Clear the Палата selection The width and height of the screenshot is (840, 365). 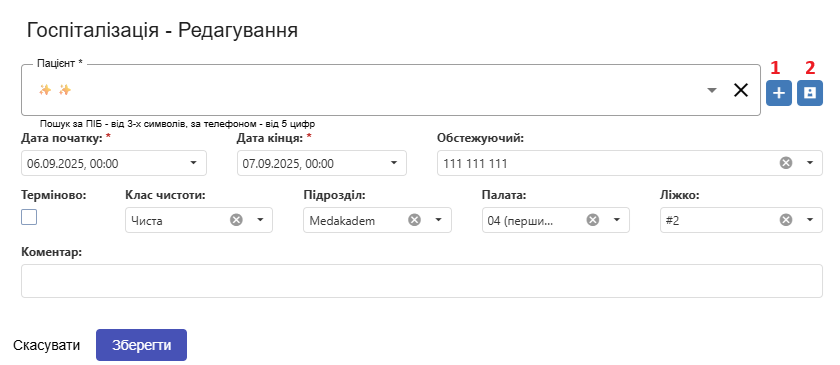592,220
